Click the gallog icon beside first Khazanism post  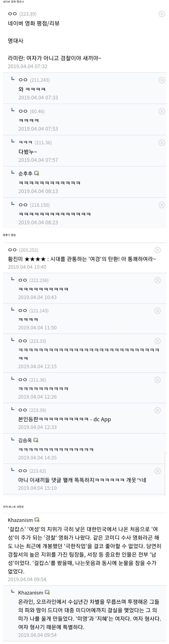pos(37,520)
